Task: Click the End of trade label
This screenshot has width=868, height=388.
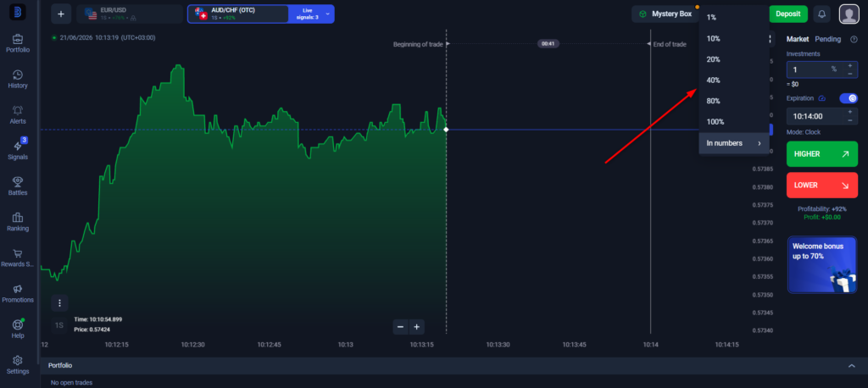Action: tap(670, 44)
